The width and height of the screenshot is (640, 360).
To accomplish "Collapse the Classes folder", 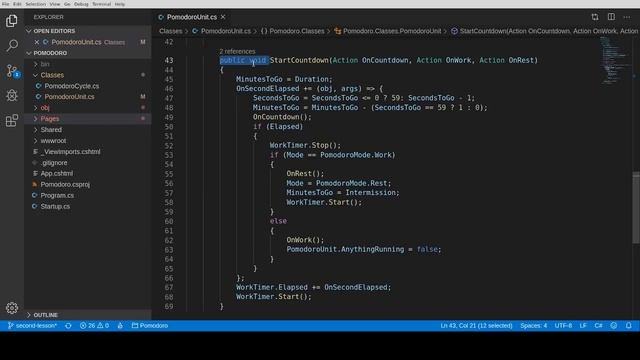I will (x=52, y=75).
